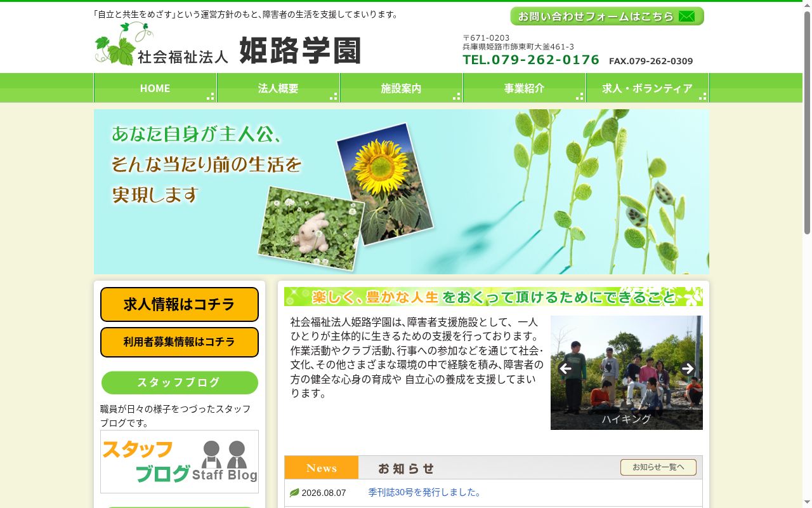Screen dimensions: 812x508
Task: Click the news date 2026.08.07
Action: pyautogui.click(x=324, y=493)
